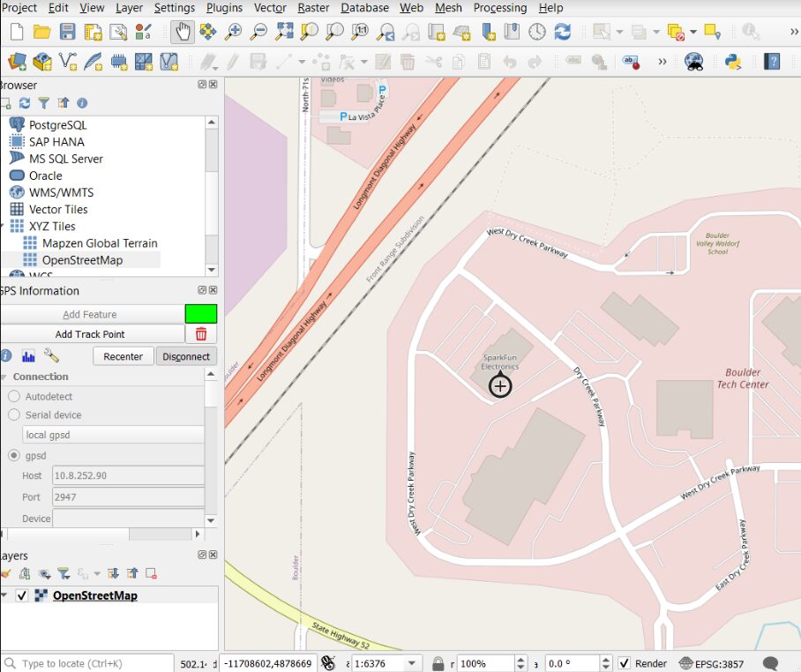The image size is (801, 672).
Task: Show GPS signal strength bar chart icon
Action: tap(28, 355)
